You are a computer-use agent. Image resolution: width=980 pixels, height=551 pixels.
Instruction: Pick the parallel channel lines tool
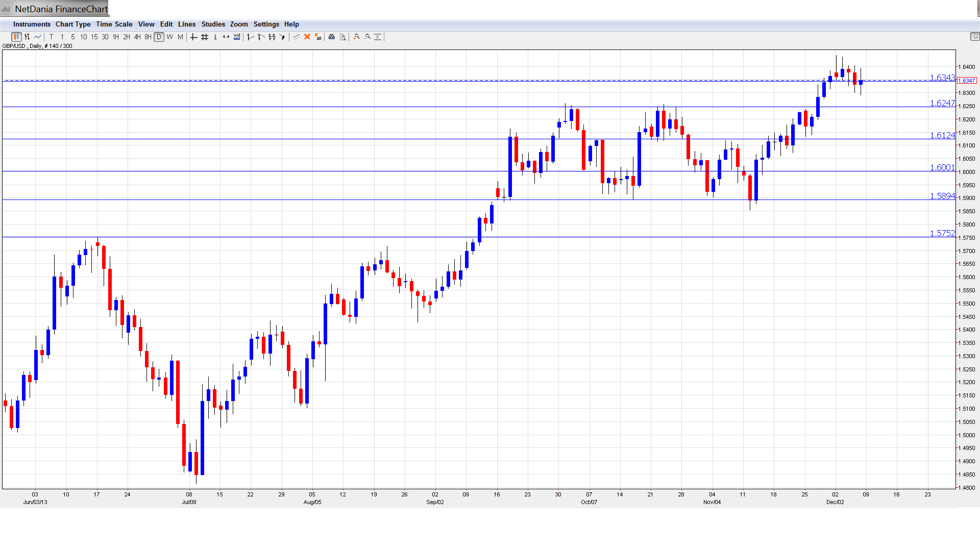tap(272, 37)
